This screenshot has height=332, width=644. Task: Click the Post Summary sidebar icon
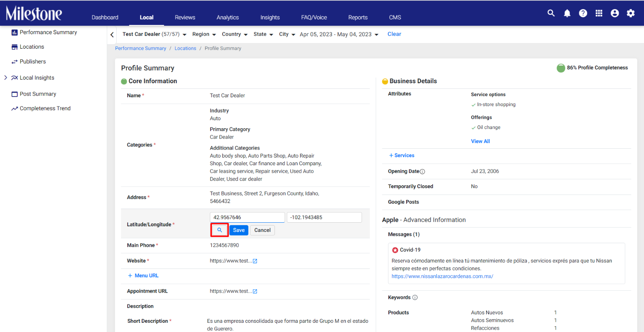click(14, 94)
